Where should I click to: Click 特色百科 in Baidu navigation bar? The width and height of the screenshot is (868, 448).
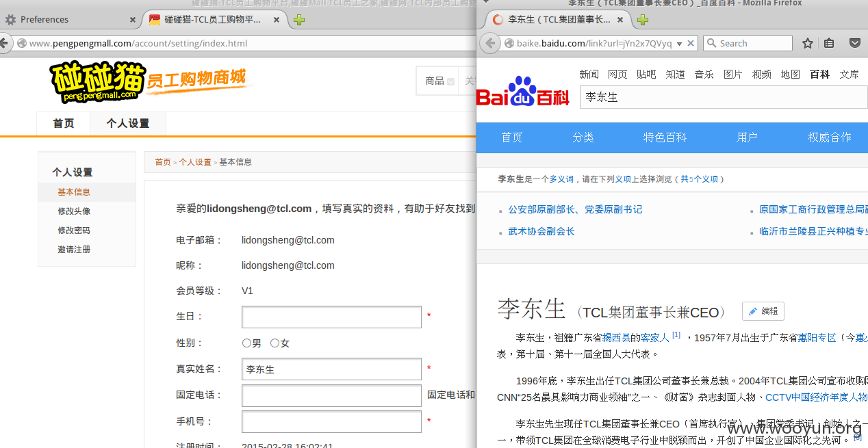[x=665, y=137]
